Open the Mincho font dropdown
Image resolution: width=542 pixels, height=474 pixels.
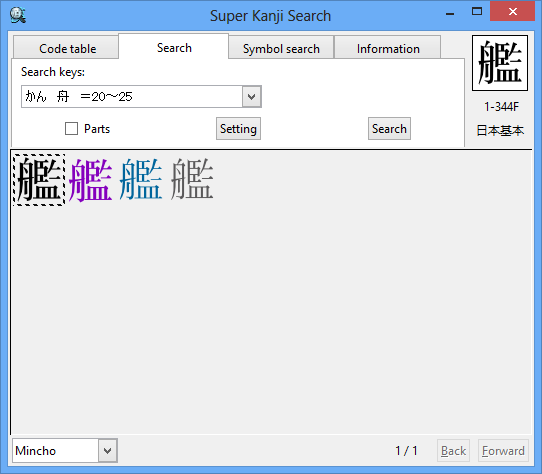point(108,450)
